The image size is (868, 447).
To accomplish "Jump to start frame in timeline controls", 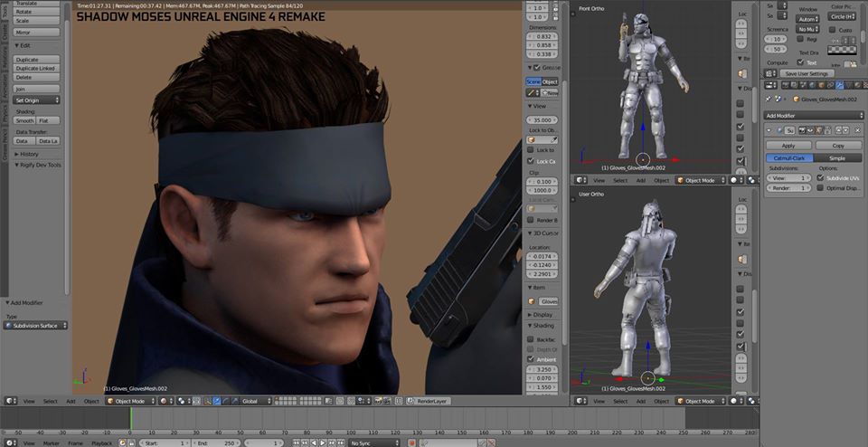I will pyautogui.click(x=297, y=443).
